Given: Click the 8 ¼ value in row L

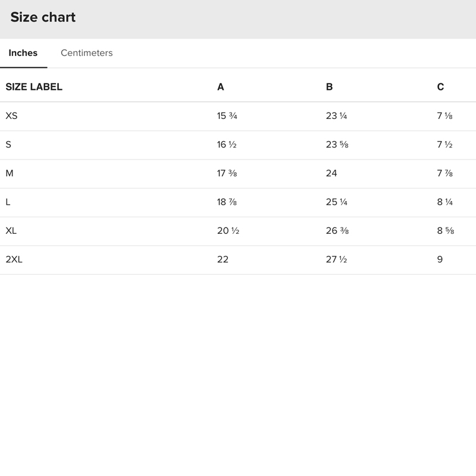Looking at the screenshot, I should 444,202.
